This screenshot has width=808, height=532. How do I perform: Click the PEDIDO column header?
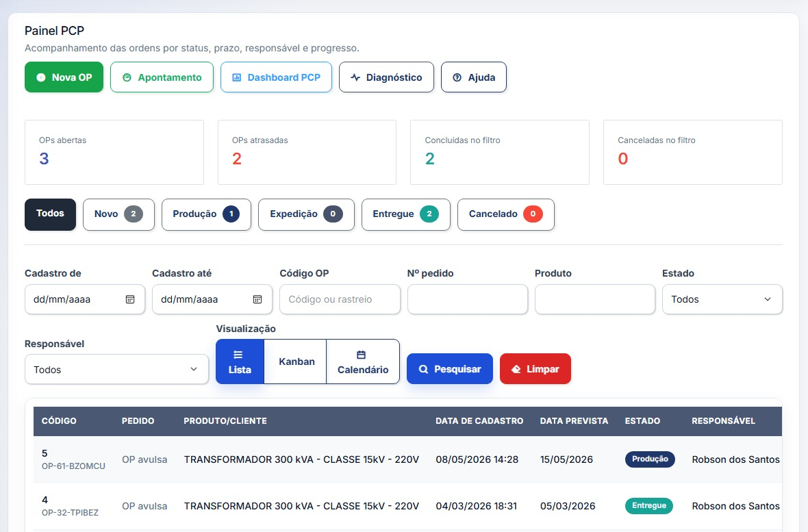tap(138, 420)
